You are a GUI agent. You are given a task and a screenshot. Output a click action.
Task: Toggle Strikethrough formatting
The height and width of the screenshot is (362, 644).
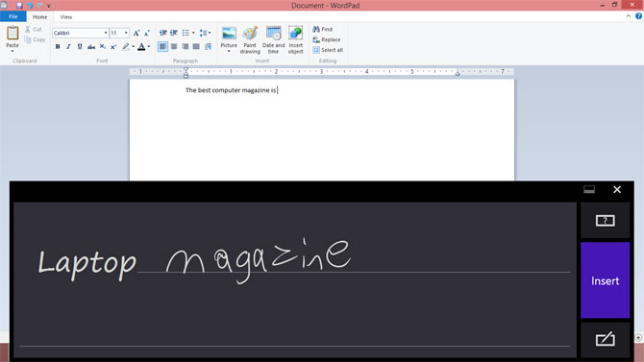pos(91,47)
